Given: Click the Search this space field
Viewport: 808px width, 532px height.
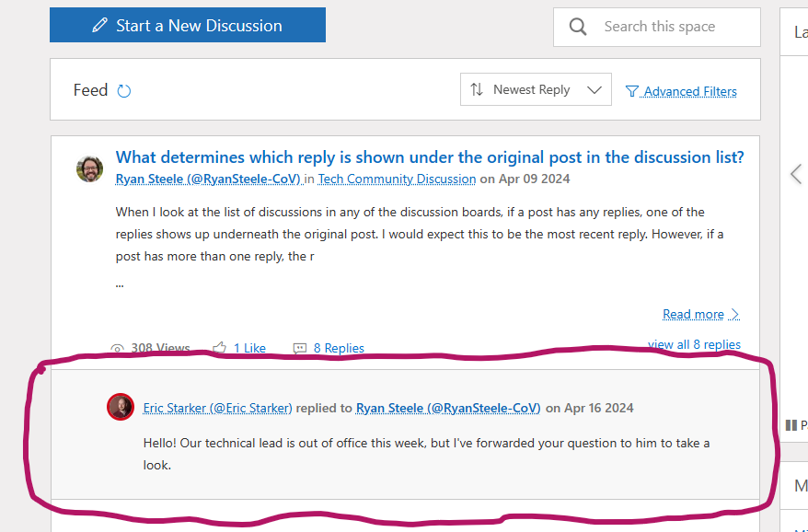Looking at the screenshot, I should pos(672,27).
